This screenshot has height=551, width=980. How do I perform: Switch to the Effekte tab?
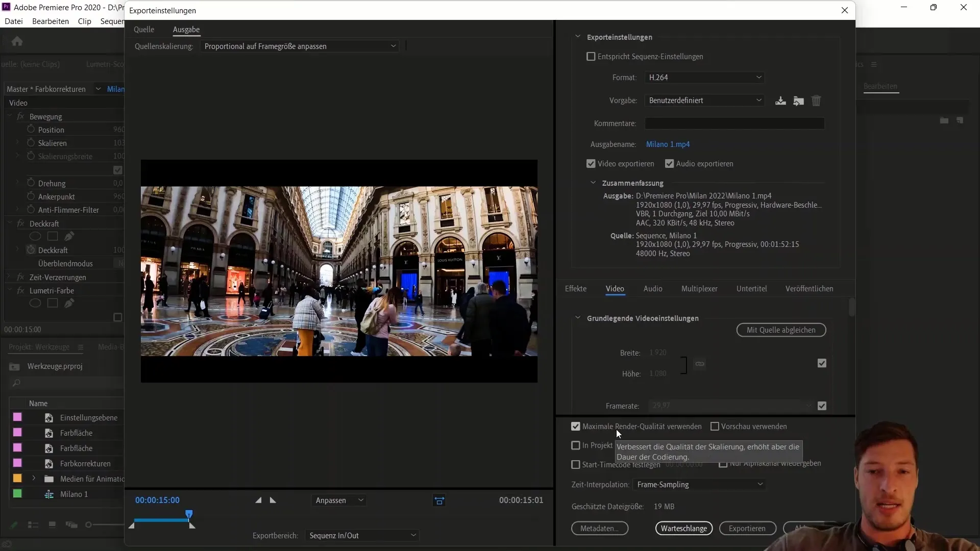(576, 289)
